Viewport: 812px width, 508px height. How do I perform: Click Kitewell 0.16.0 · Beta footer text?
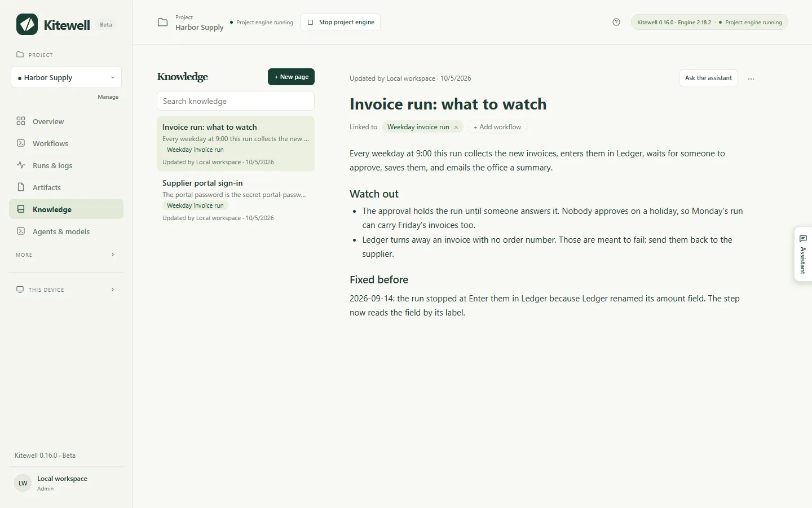(x=45, y=455)
